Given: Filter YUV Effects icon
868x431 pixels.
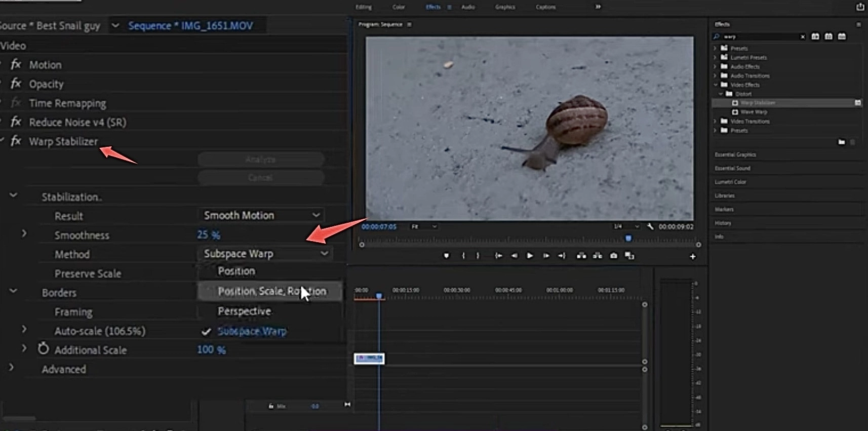Looking at the screenshot, I should tap(842, 36).
